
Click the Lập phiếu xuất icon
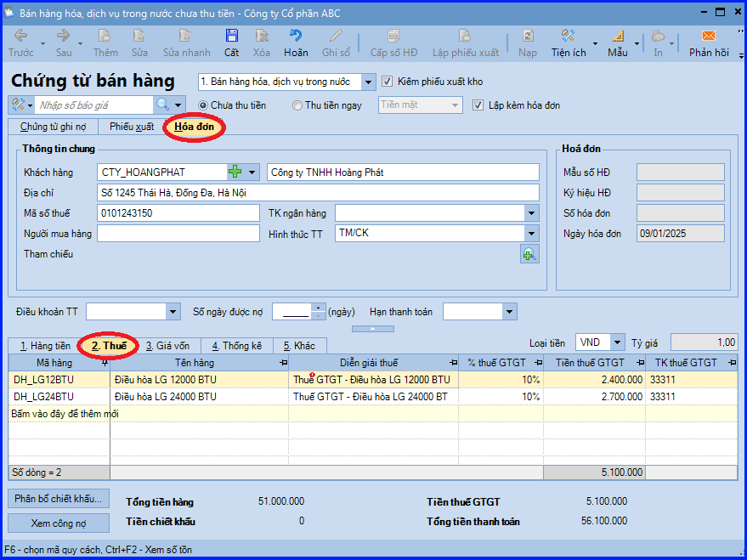(x=465, y=37)
